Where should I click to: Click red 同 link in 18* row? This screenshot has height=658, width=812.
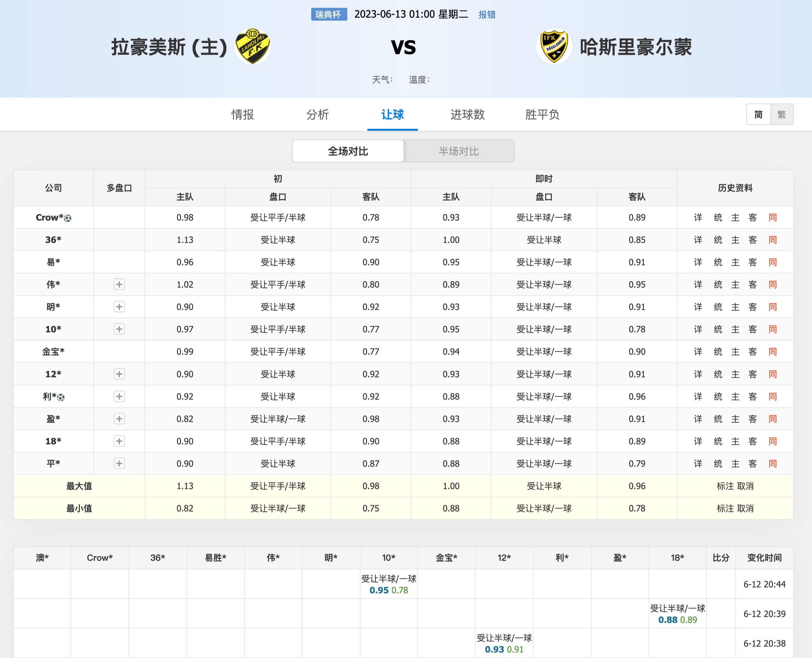click(x=773, y=442)
